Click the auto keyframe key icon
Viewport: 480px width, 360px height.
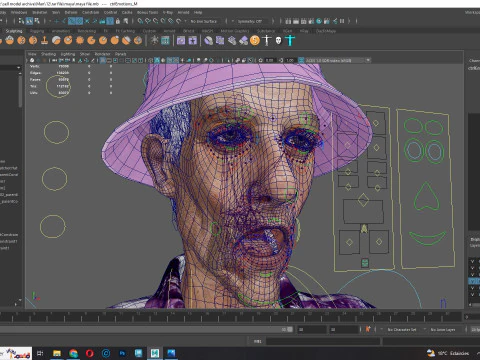(368, 329)
